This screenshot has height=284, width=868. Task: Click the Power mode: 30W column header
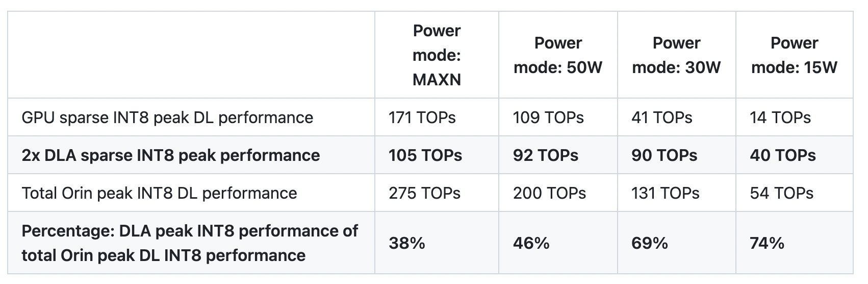676,55
